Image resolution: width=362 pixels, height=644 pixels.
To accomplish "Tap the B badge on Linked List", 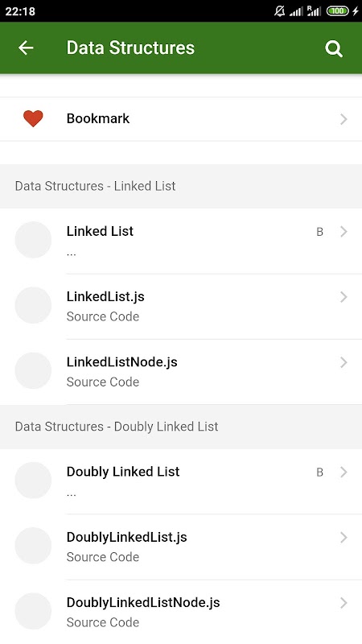I will point(319,232).
